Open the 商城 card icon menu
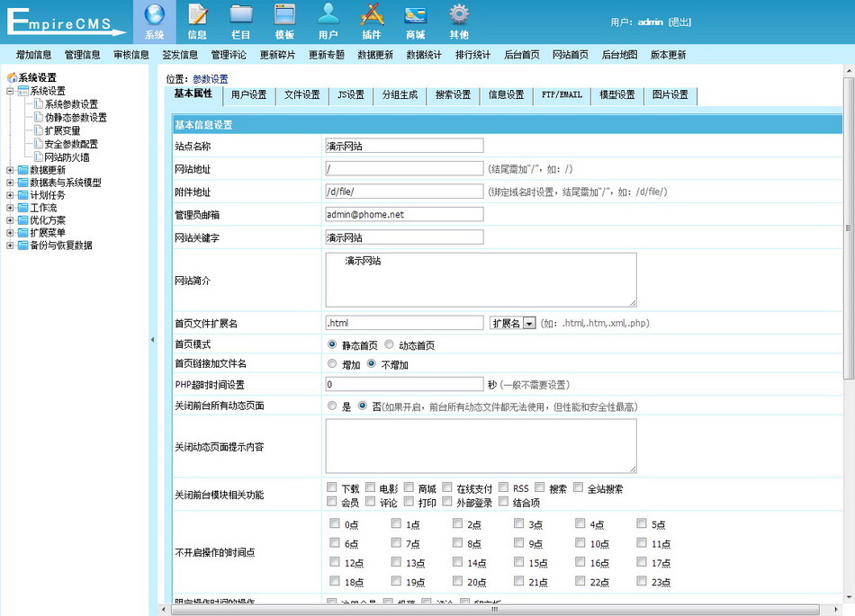The image size is (855, 616). tap(416, 22)
